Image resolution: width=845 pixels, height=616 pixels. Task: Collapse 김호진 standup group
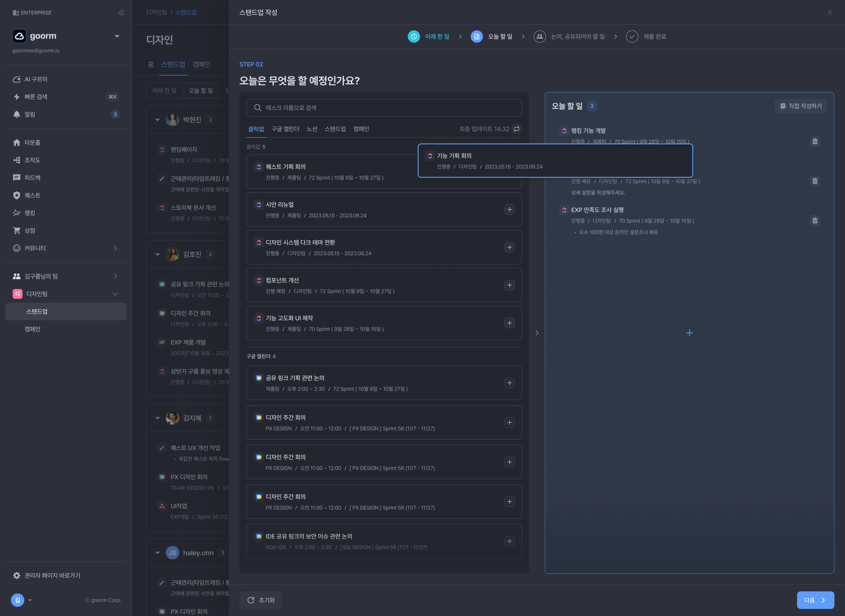click(157, 254)
